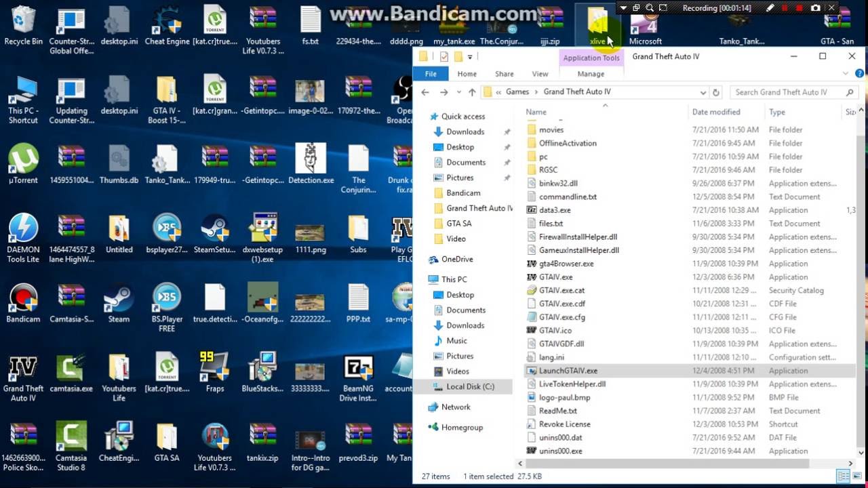
Task: Select the Recycle Bin desktop icon
Action: click(23, 26)
